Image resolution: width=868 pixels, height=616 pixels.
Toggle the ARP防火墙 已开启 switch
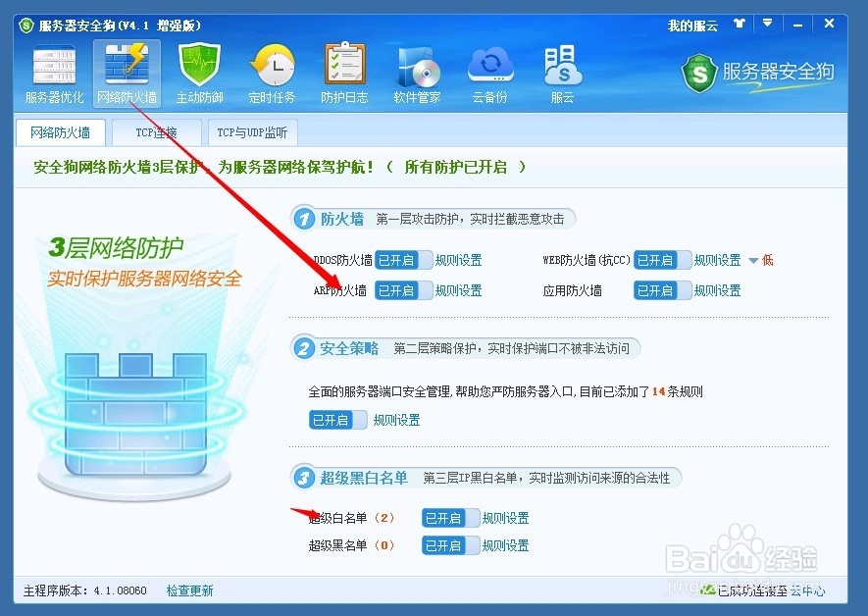(403, 290)
